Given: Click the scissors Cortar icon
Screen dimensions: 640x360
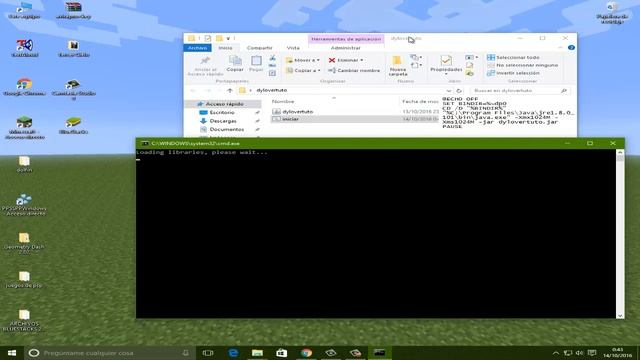Looking at the screenshot, I should tap(272, 58).
